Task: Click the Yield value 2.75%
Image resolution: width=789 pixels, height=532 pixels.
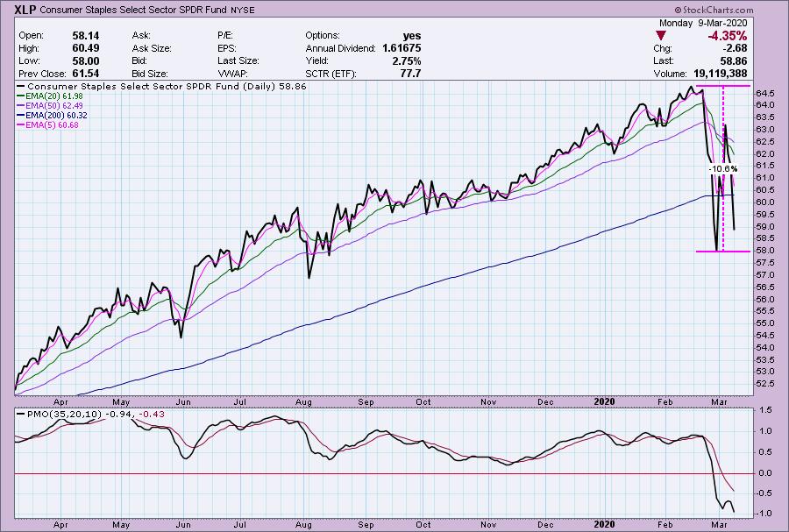Action: coord(407,60)
